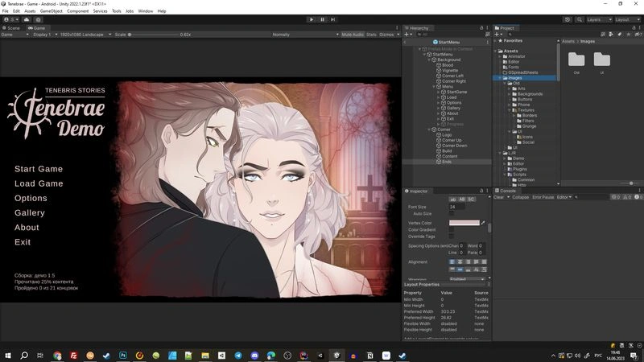
Task: Click Load Game in the game menu
Action: pyautogui.click(x=39, y=183)
